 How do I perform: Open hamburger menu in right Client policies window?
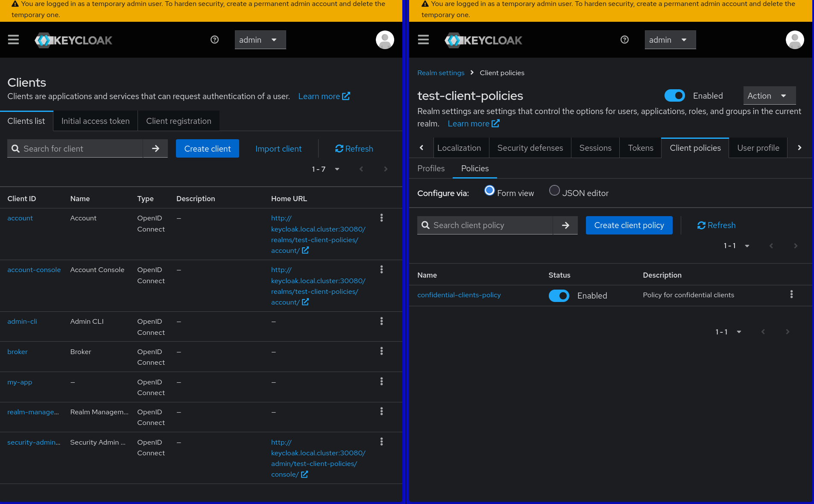tap(423, 40)
